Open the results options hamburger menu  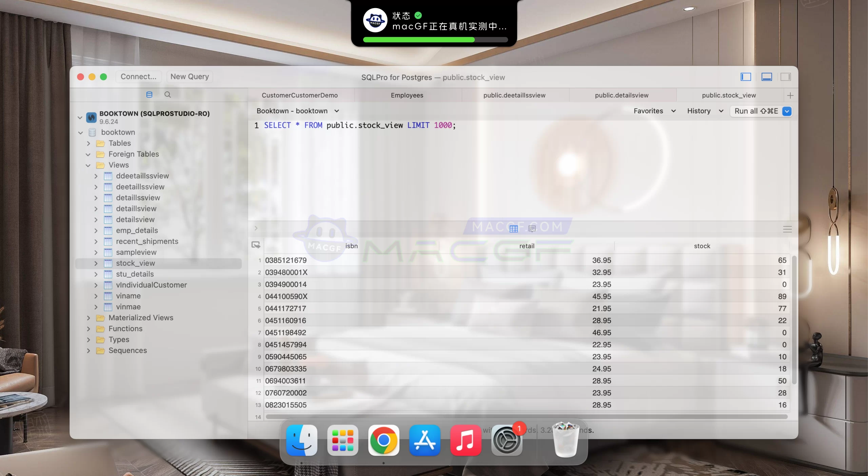787,229
